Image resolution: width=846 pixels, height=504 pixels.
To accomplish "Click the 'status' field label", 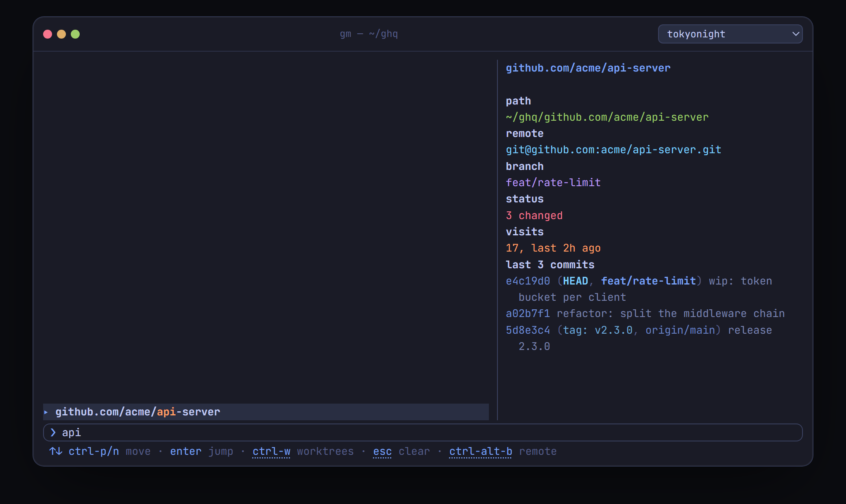I will [x=525, y=199].
